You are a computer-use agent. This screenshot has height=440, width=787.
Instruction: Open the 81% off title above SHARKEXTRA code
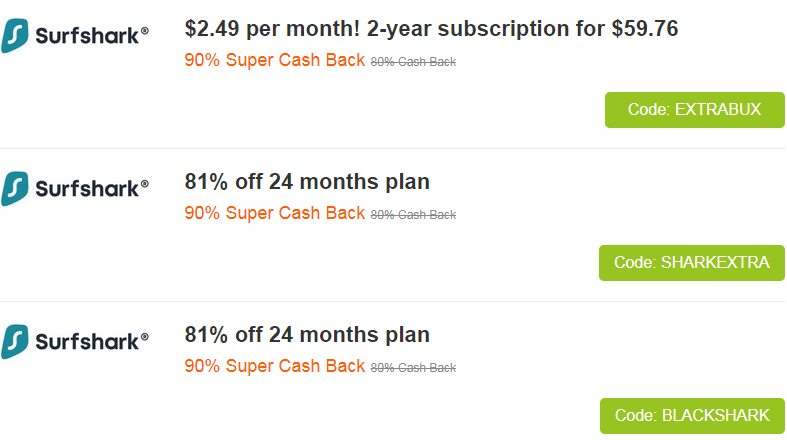point(307,182)
